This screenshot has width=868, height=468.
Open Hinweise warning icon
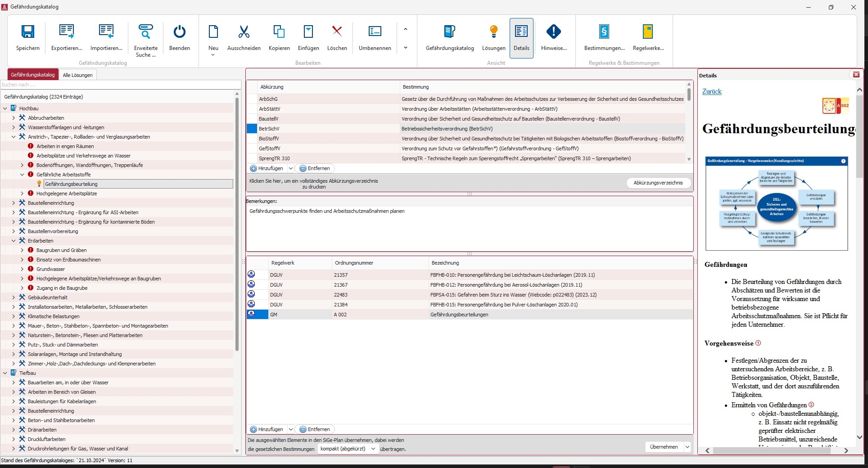click(554, 31)
